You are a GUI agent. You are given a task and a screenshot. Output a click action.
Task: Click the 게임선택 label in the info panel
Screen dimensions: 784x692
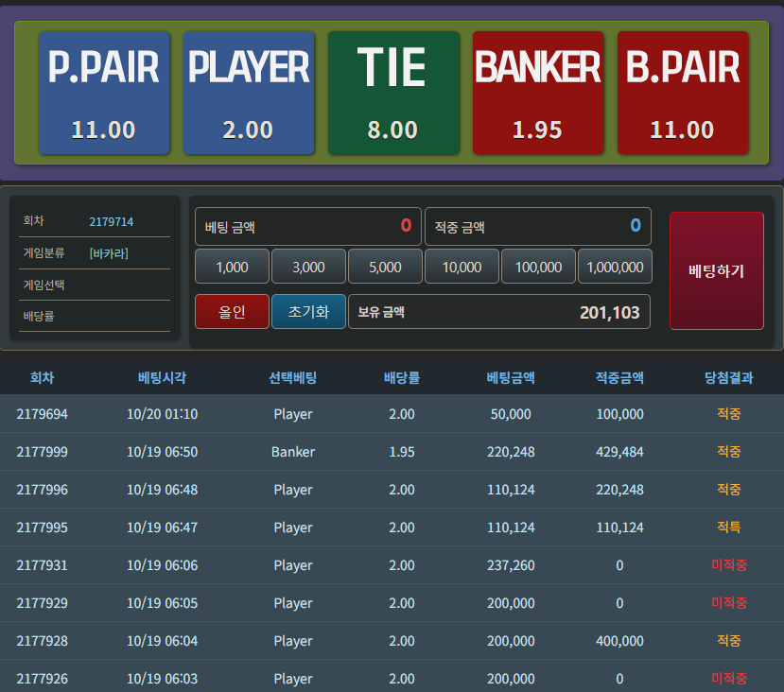coord(44,285)
